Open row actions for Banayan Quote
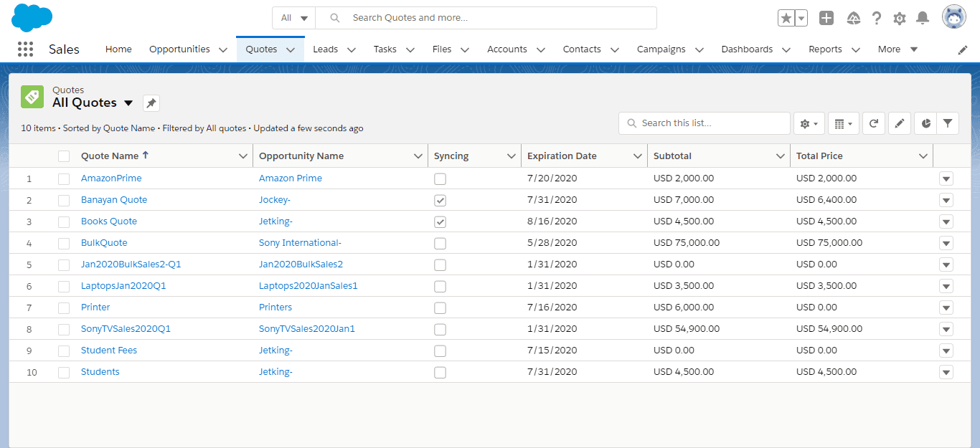980x448 pixels. click(x=946, y=200)
